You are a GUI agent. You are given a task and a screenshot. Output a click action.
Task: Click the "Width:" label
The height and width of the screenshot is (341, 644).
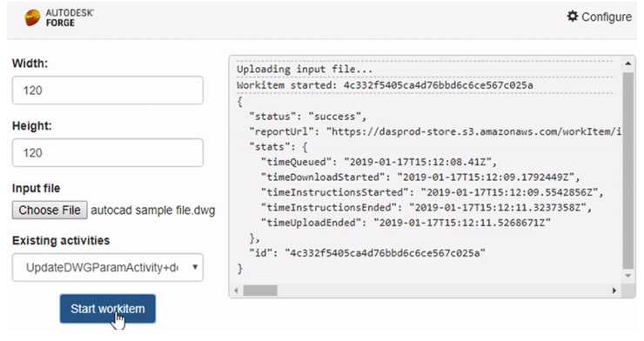(x=30, y=64)
